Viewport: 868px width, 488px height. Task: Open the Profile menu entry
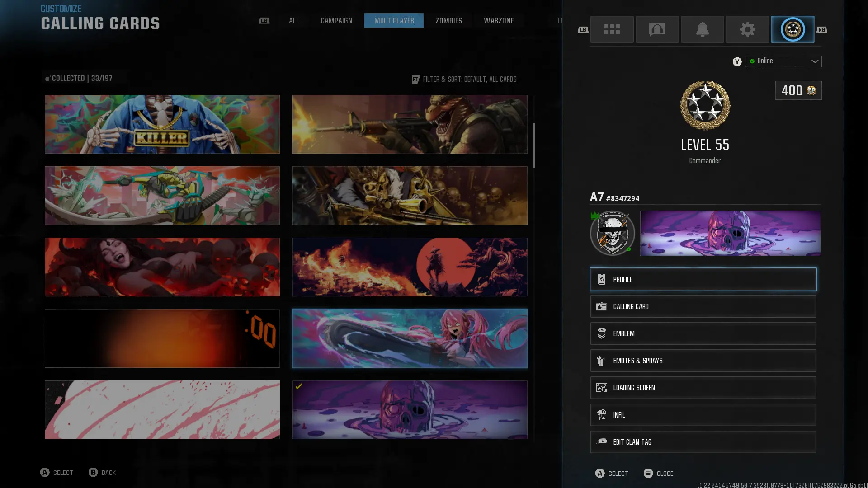(x=703, y=279)
